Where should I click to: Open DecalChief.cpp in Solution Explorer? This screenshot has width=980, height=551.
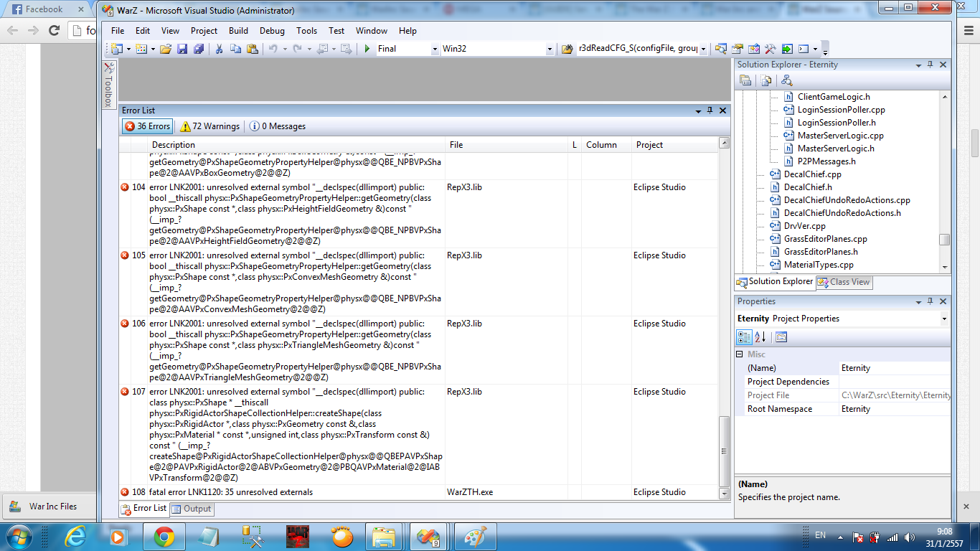pos(812,174)
